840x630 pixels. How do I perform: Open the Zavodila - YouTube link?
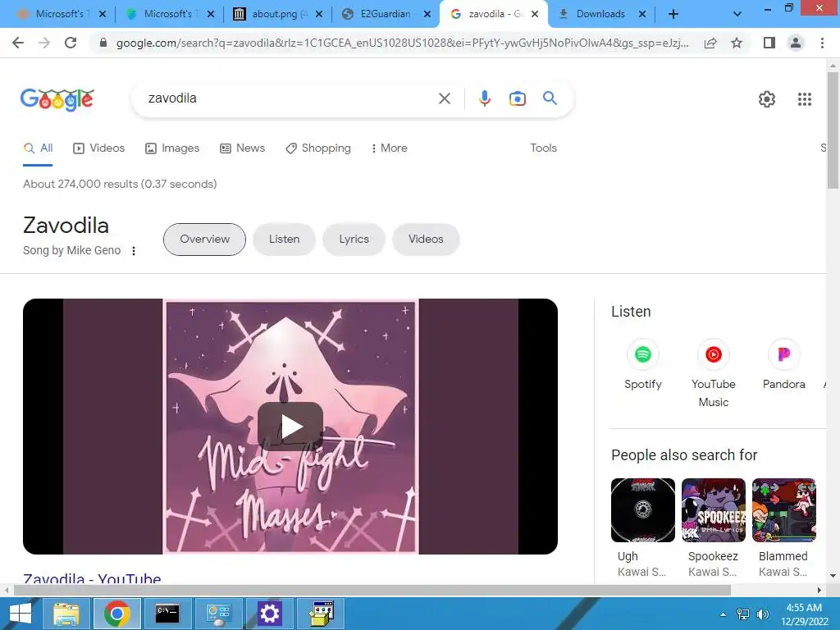(x=92, y=578)
